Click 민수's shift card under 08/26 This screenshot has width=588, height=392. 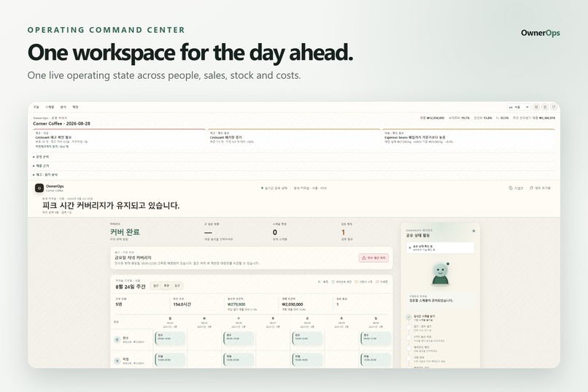coord(239,339)
